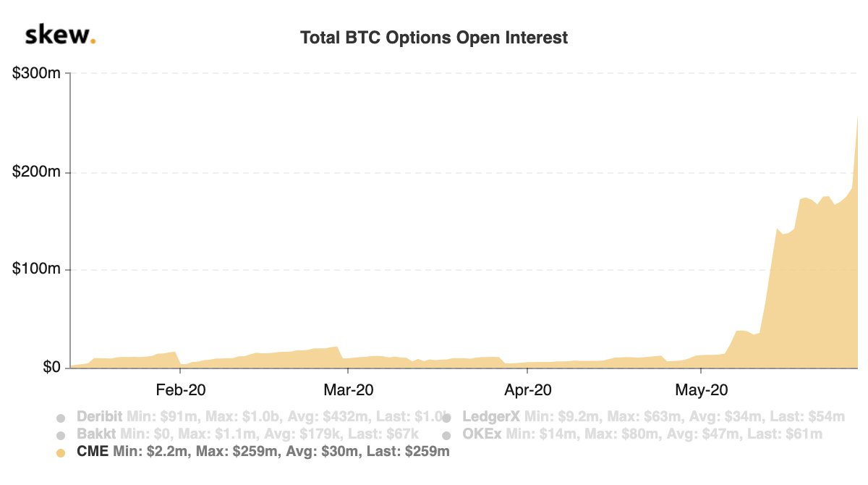Screen dimensions: 868x485
Task: Select the Feb-20 x-axis label
Action: point(179,389)
